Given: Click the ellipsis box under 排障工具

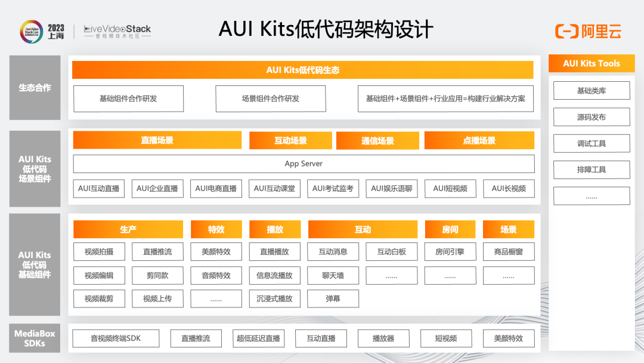Looking at the screenshot, I should [x=592, y=196].
